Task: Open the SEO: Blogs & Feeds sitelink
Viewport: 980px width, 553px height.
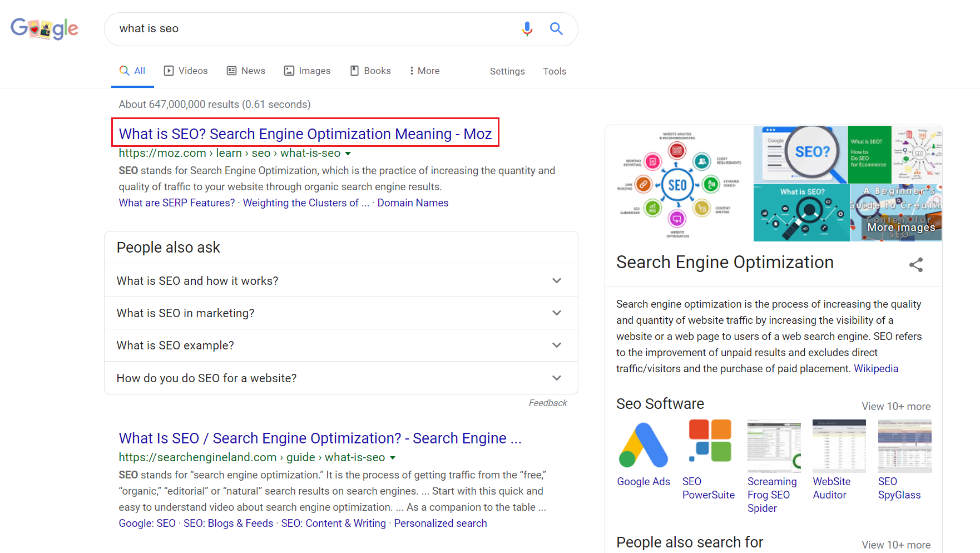Action: pyautogui.click(x=228, y=524)
